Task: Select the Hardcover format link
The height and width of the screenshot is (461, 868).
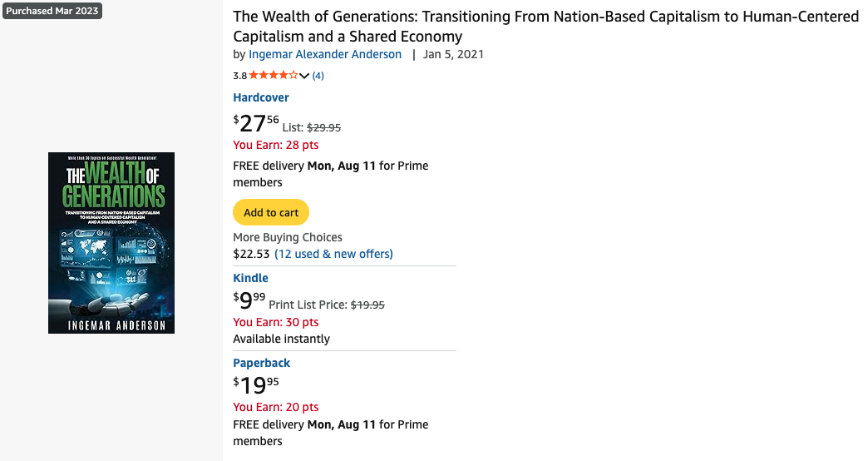Action: click(261, 97)
